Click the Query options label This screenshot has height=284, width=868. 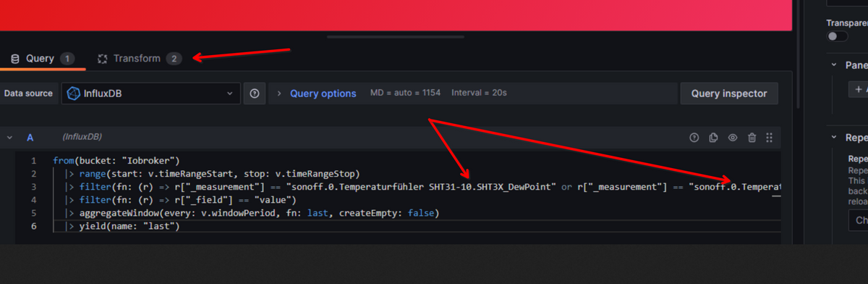[x=323, y=93]
